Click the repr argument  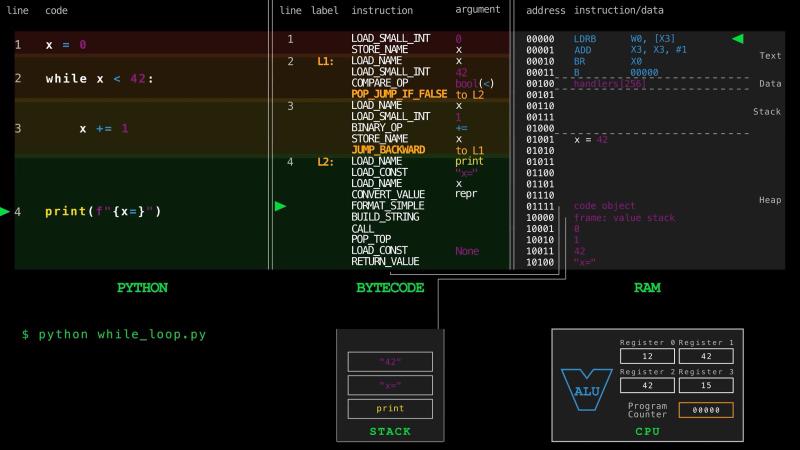[x=466, y=194]
